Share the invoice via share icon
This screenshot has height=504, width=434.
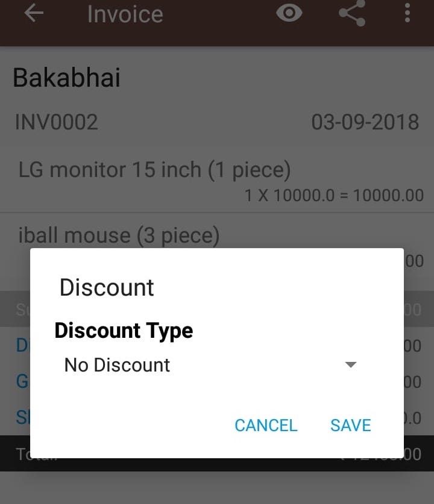pyautogui.click(x=352, y=13)
